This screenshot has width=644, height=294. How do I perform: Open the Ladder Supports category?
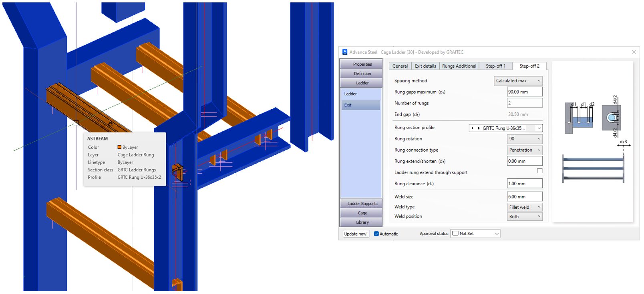pos(362,204)
